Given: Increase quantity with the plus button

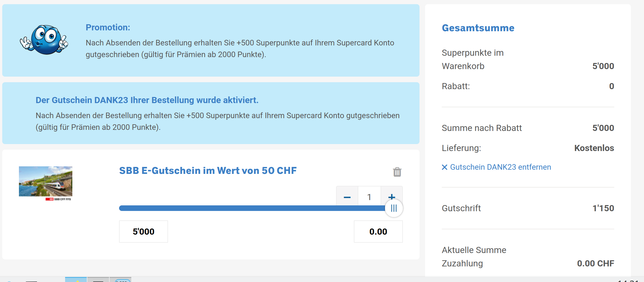Looking at the screenshot, I should tap(391, 196).
